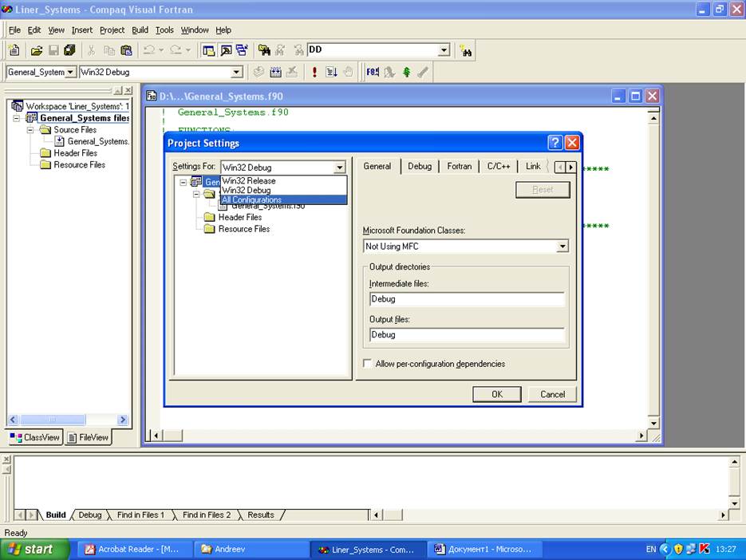Click the Find in Files binoculars icon
Image resolution: width=746 pixels, height=560 pixels.
tap(264, 50)
